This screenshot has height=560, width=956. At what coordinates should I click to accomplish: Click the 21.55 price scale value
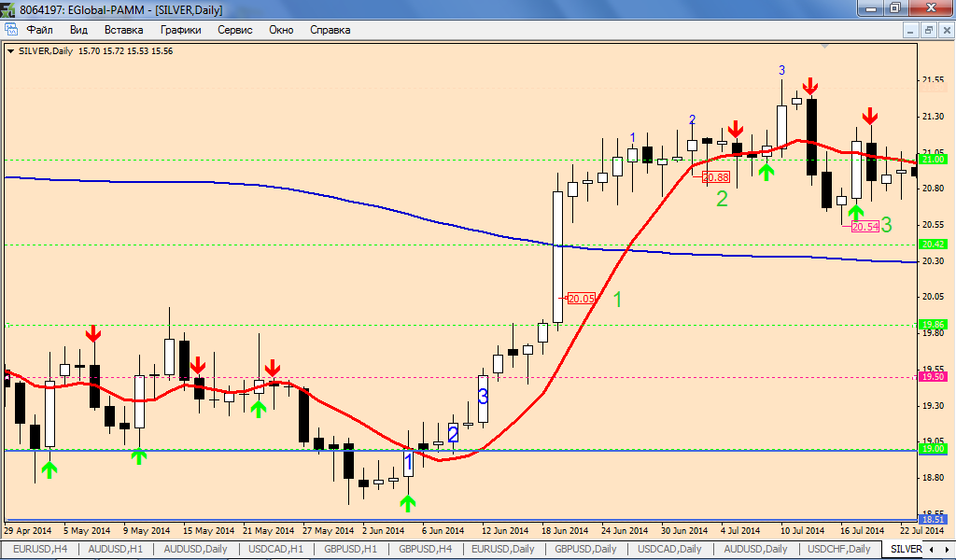934,80
